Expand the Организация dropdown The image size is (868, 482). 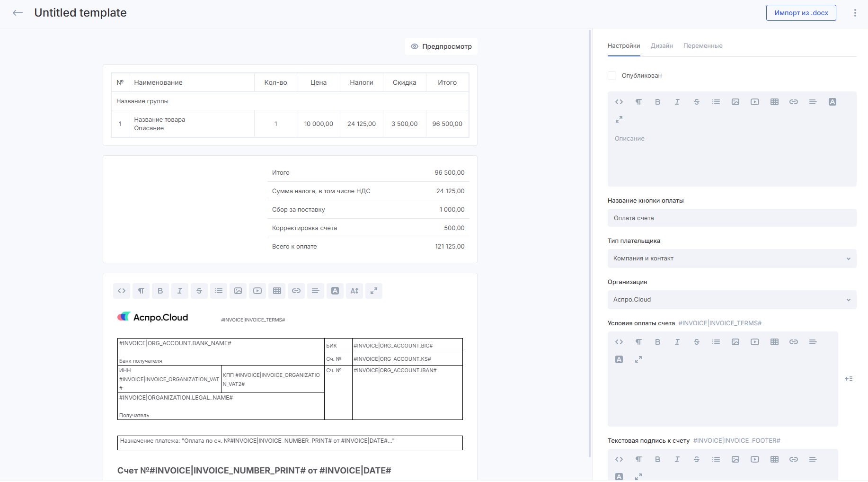(x=732, y=300)
